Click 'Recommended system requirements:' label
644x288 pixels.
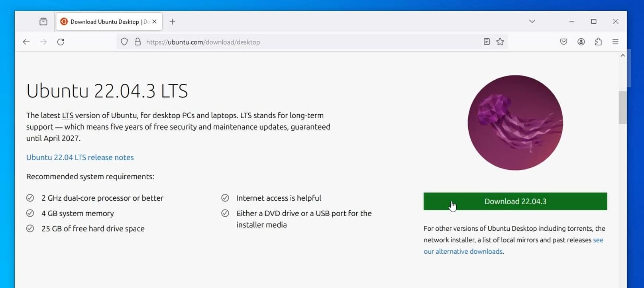[90, 176]
